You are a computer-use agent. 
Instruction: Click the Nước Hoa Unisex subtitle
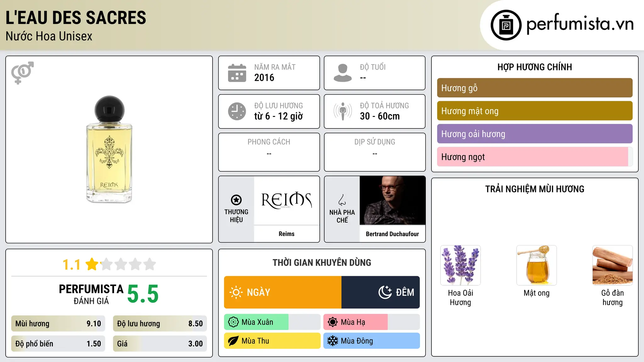pyautogui.click(x=49, y=36)
